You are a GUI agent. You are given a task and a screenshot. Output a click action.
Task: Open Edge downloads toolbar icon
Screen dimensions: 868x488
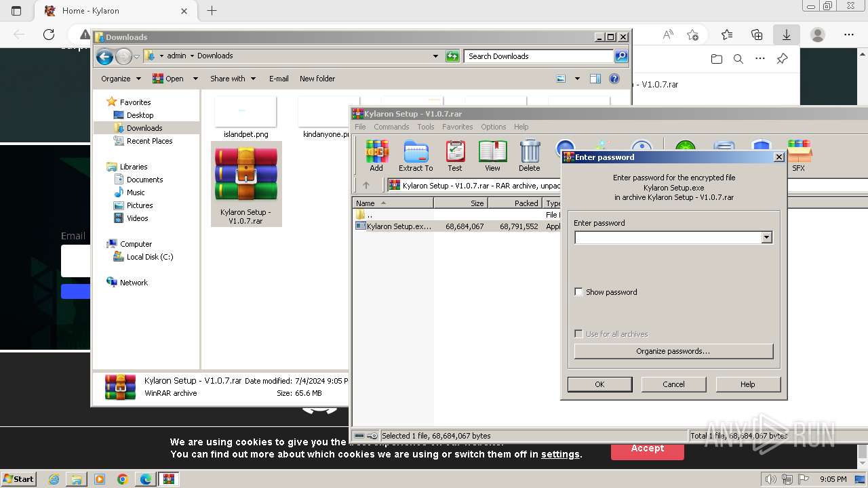click(x=786, y=35)
